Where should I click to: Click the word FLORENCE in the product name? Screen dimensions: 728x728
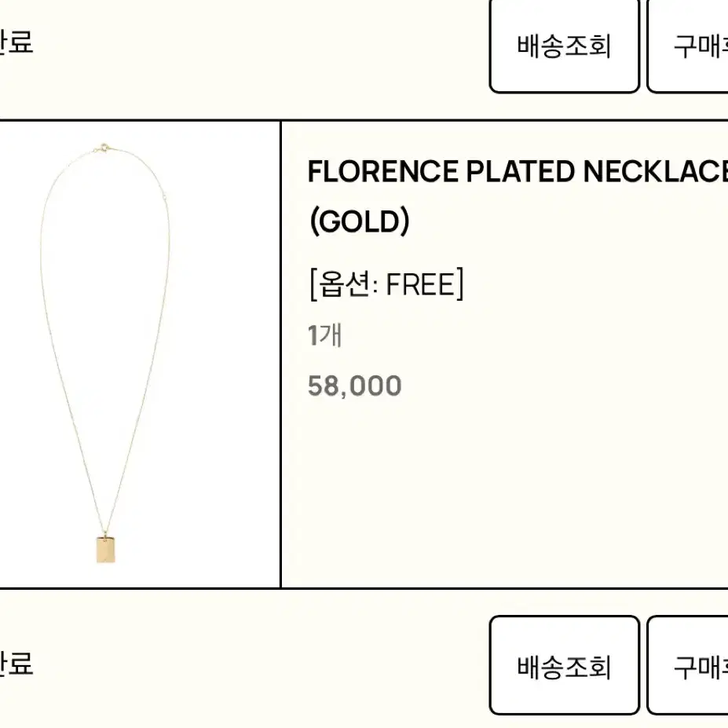point(383,171)
